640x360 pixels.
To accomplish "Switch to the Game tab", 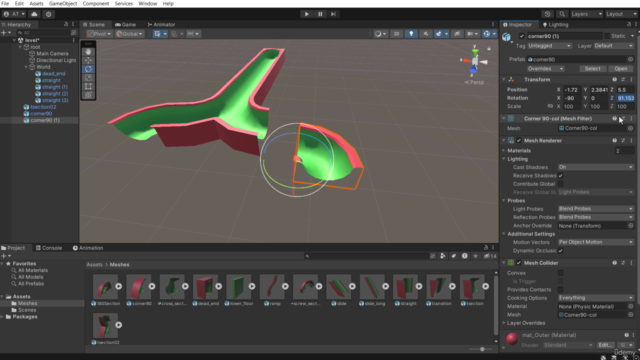I will pyautogui.click(x=126, y=24).
